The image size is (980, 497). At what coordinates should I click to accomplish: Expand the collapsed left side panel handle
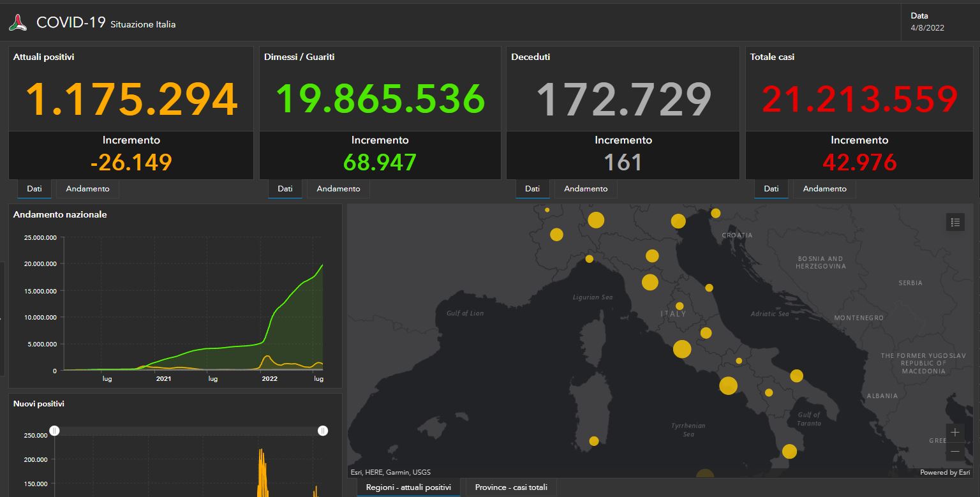pyautogui.click(x=3, y=319)
